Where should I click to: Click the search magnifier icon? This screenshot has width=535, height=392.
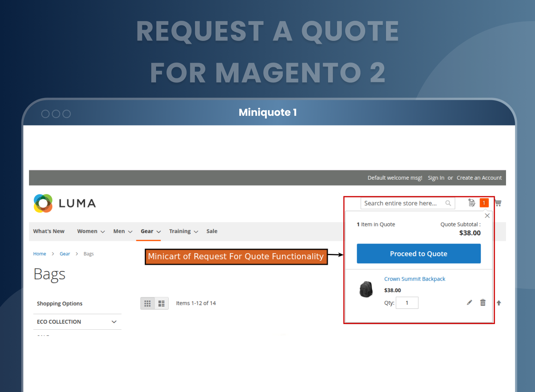[x=448, y=203]
